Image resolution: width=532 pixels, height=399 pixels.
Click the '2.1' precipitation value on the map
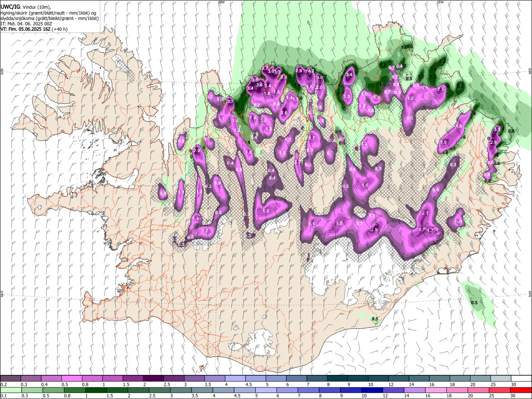(425, 213)
